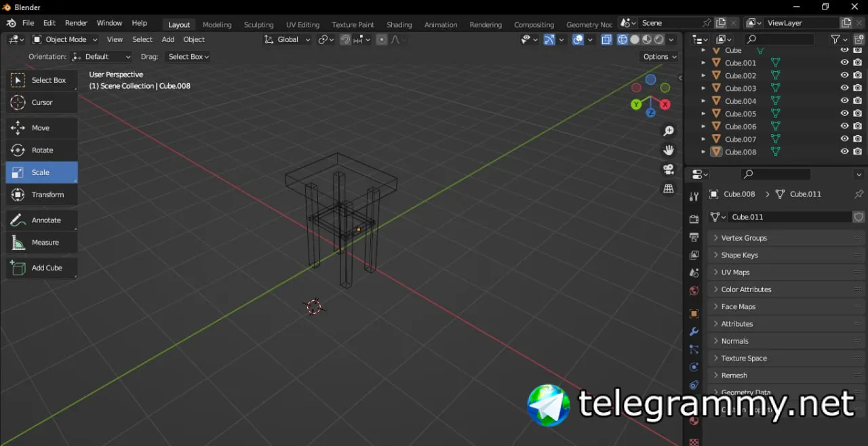The height and width of the screenshot is (446, 868).
Task: Click the pan hand viewport button
Action: [x=669, y=150]
